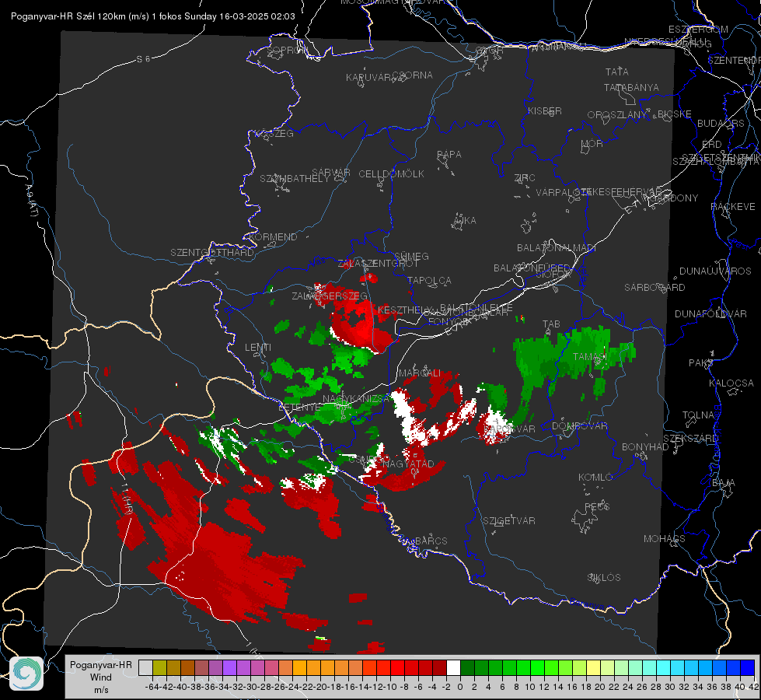The height and width of the screenshot is (700, 761).
Task: Click the KAPOSVÁR city label
Action: tap(510, 429)
